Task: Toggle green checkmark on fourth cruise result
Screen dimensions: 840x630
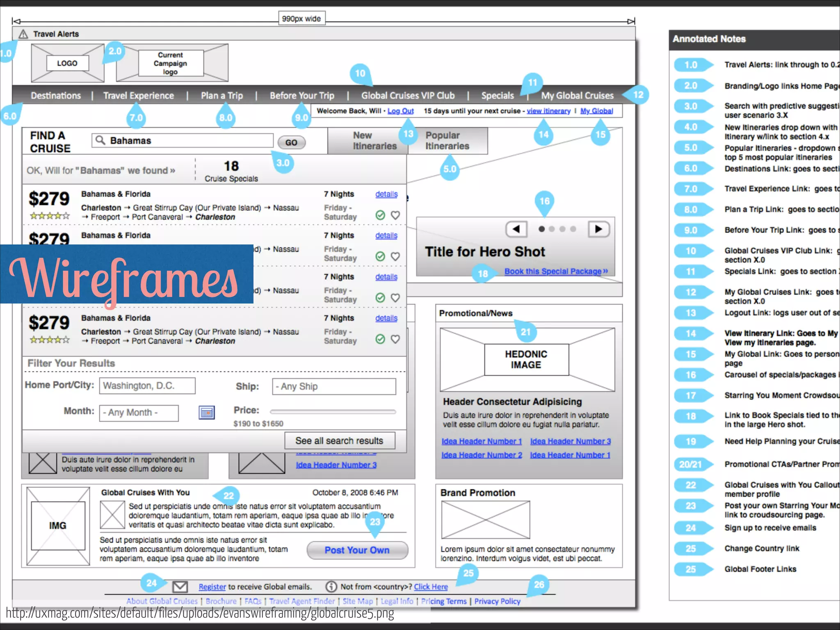Action: (x=380, y=339)
